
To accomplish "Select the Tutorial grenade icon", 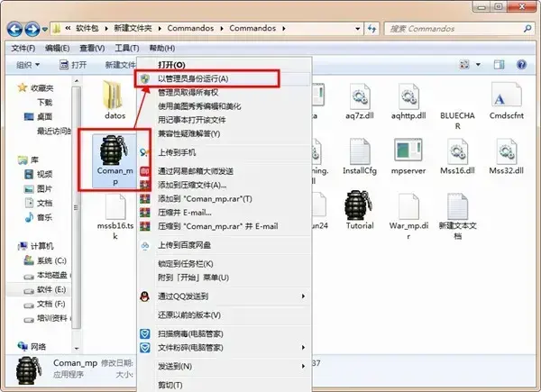I will (x=359, y=205).
